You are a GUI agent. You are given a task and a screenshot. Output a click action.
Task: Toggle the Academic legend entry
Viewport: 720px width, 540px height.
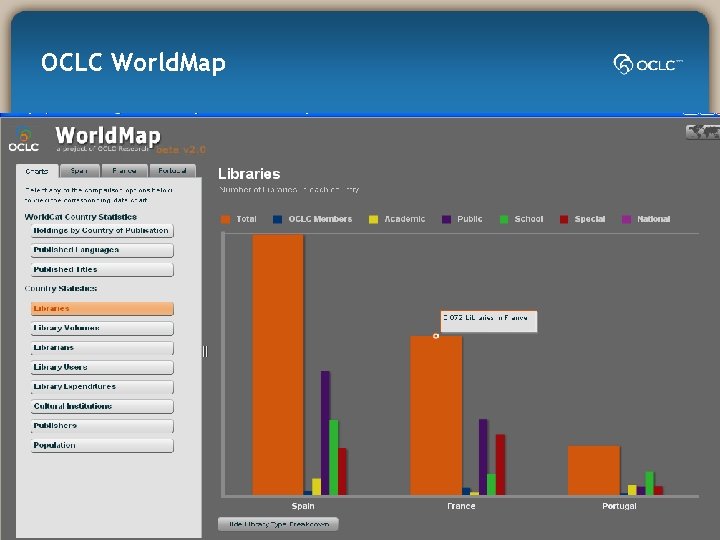(397, 219)
